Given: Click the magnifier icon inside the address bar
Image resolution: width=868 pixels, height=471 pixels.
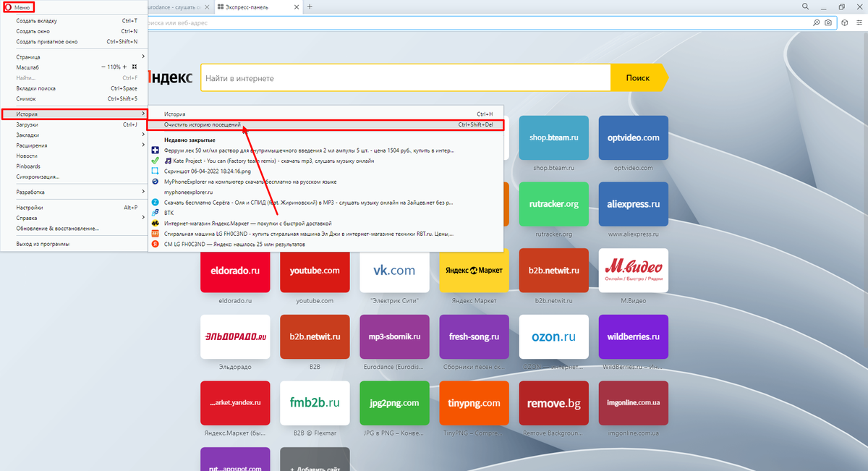Looking at the screenshot, I should 817,23.
